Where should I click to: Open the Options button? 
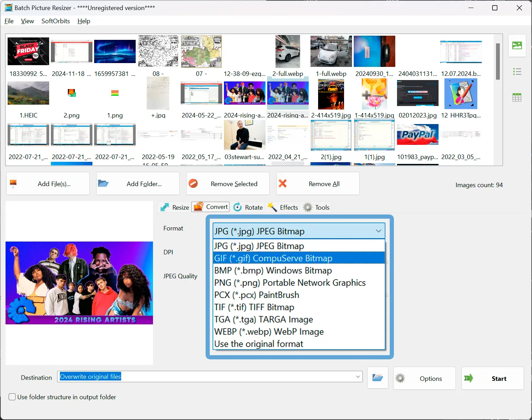coord(424,378)
